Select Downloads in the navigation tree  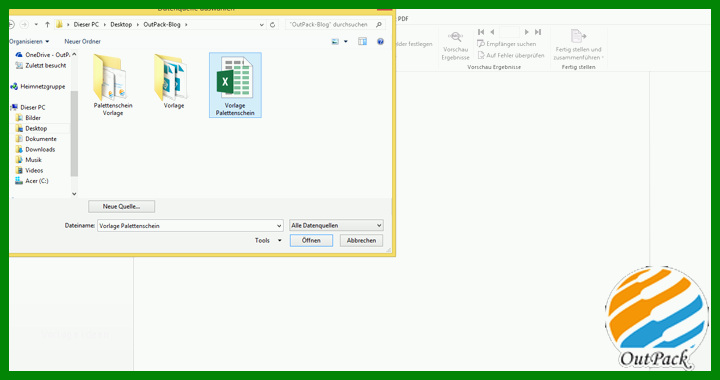point(40,149)
